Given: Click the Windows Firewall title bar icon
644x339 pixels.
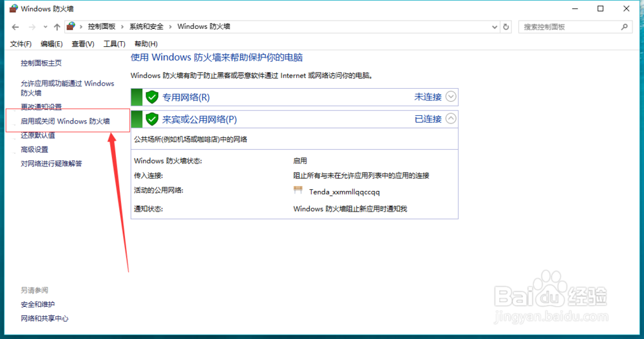Looking at the screenshot, I should [x=14, y=8].
